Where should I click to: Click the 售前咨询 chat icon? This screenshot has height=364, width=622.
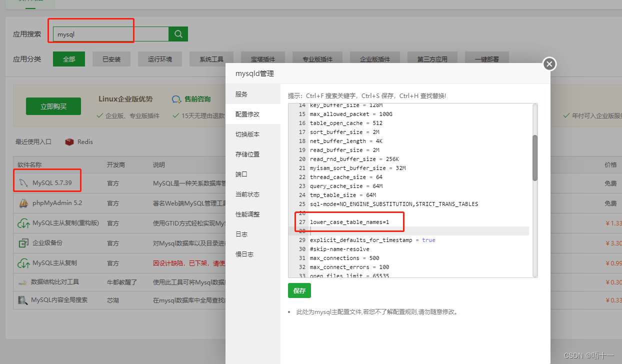coord(176,99)
